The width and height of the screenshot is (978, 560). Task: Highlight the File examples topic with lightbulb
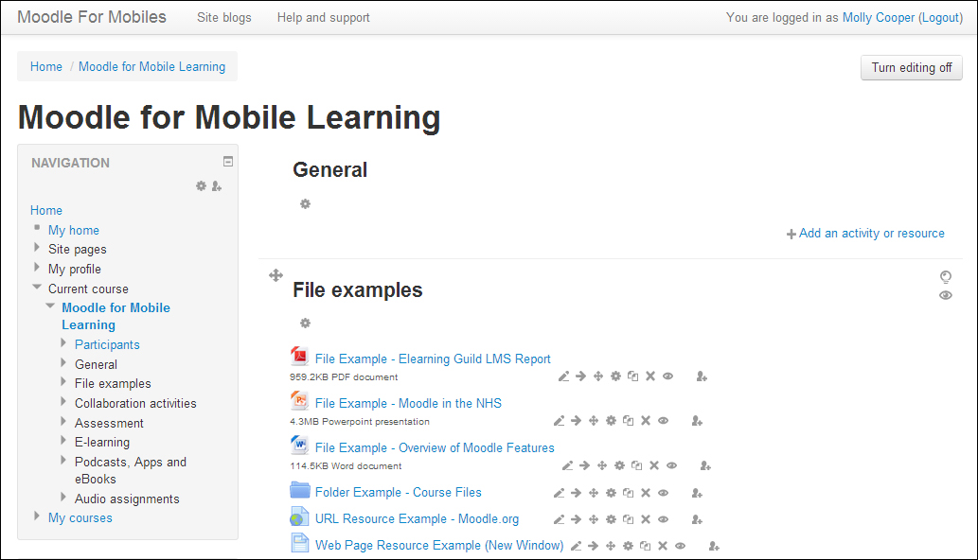(x=945, y=276)
